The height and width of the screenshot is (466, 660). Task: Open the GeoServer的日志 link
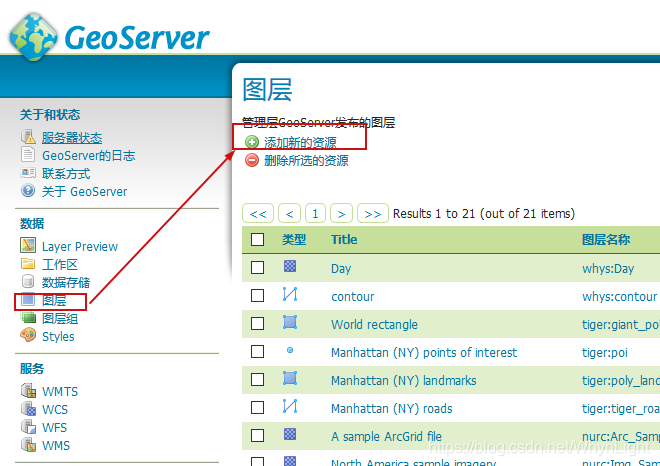click(x=88, y=156)
